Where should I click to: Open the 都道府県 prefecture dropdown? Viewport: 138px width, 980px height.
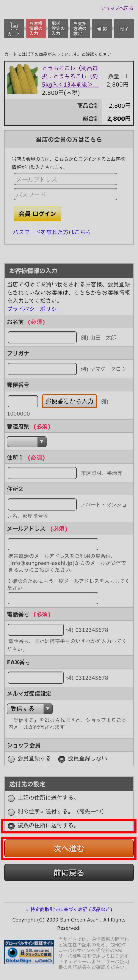tap(27, 441)
